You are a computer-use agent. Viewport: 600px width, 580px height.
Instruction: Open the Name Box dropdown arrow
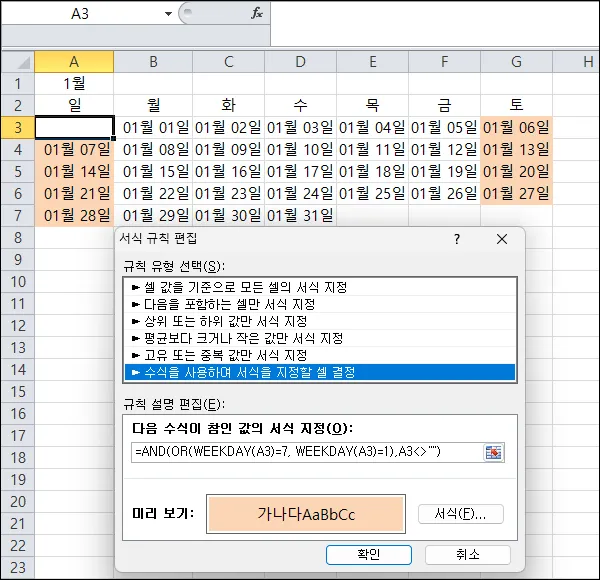168,14
